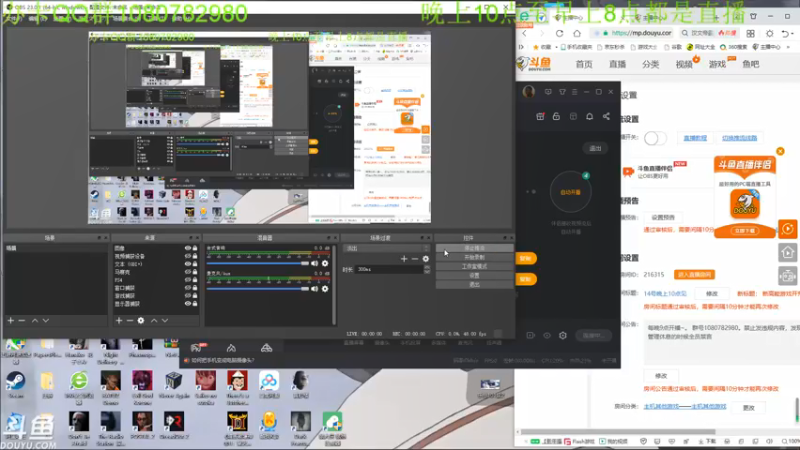Click OBS start streaming button
The image size is (800, 450).
[474, 248]
